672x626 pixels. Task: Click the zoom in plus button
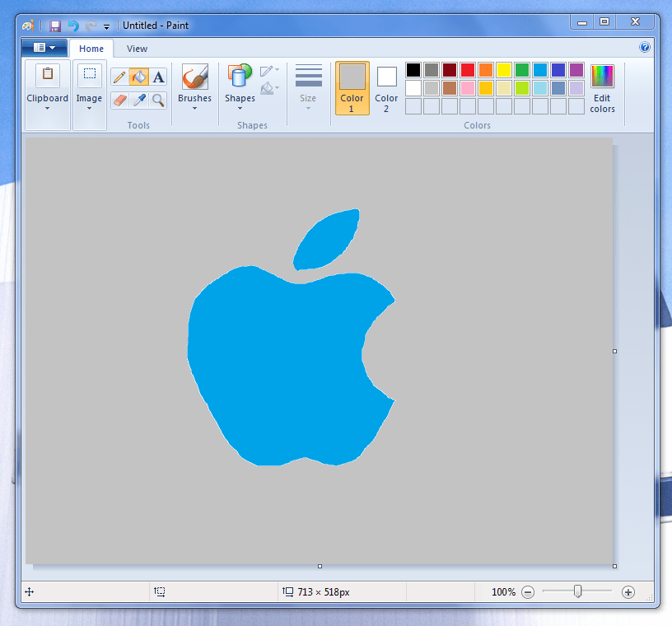628,592
